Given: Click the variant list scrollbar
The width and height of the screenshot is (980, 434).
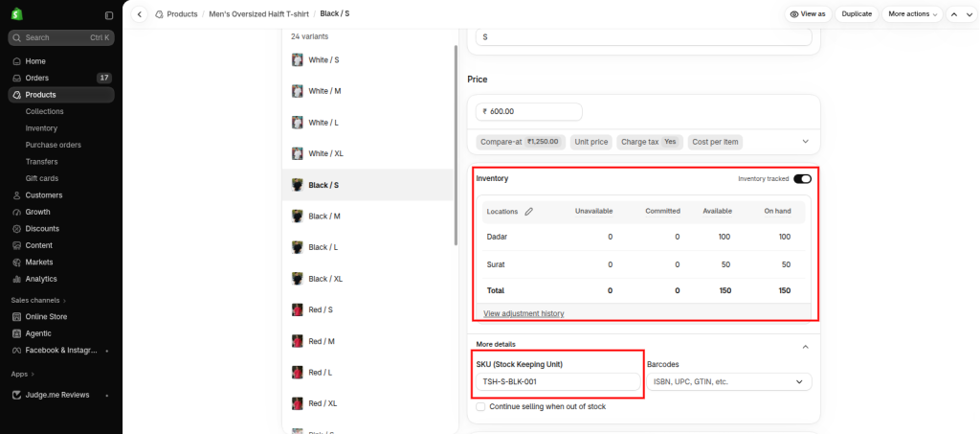Looking at the screenshot, I should point(457,146).
